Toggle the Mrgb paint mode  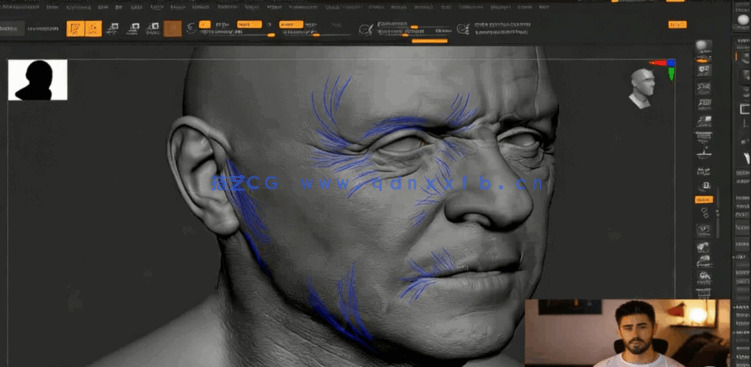(x=221, y=24)
